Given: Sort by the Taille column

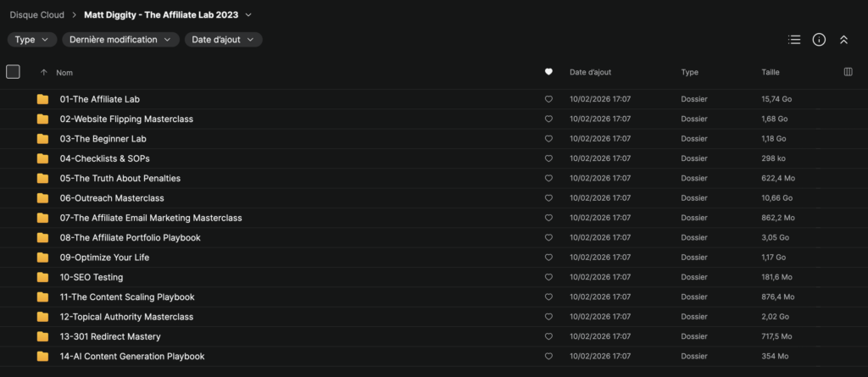Looking at the screenshot, I should [771, 73].
